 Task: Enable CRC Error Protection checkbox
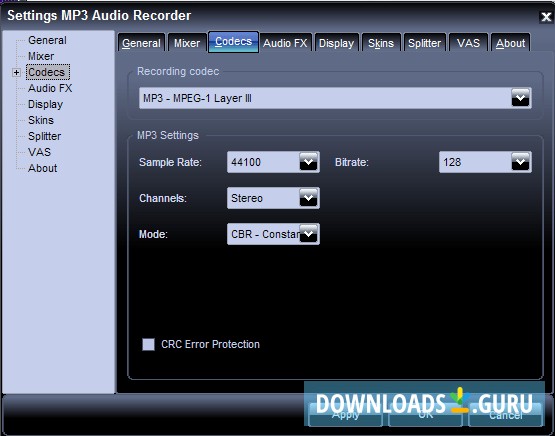(148, 344)
